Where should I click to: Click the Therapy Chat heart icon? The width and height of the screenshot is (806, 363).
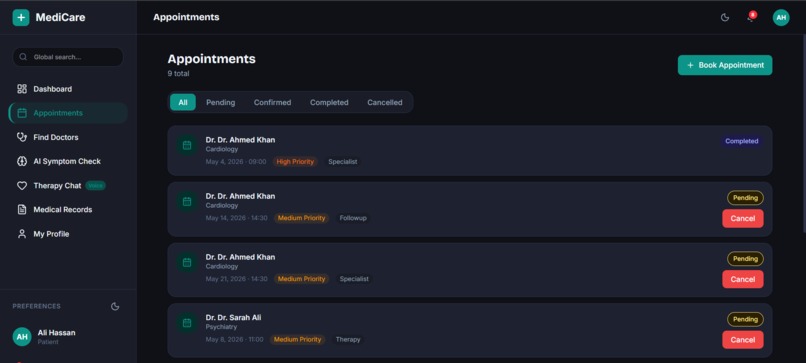pos(22,186)
